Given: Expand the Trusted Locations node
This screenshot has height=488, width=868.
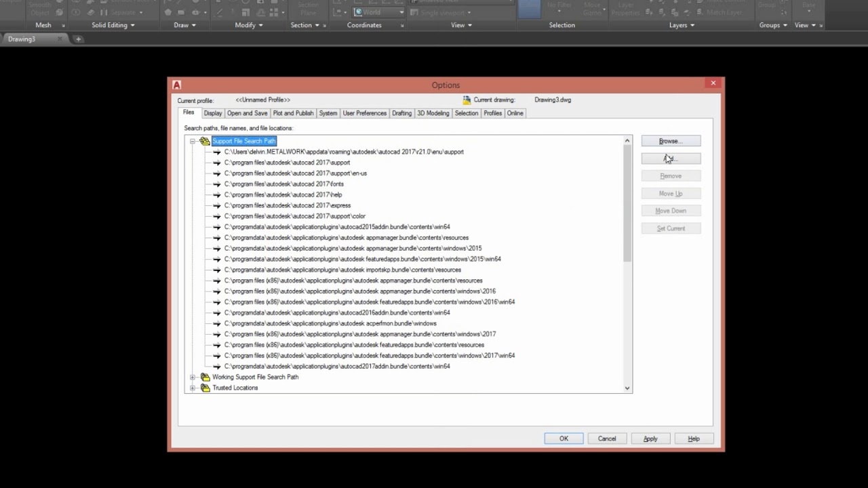Looking at the screenshot, I should (x=193, y=388).
